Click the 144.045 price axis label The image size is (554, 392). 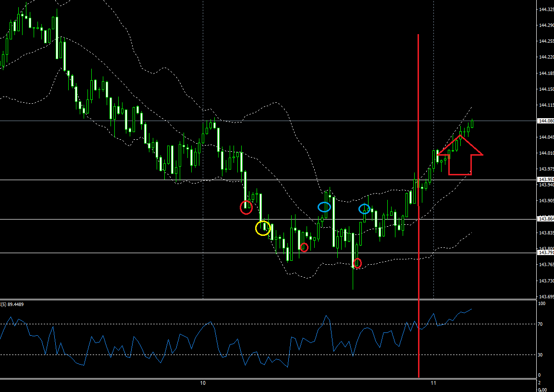pyautogui.click(x=546, y=137)
